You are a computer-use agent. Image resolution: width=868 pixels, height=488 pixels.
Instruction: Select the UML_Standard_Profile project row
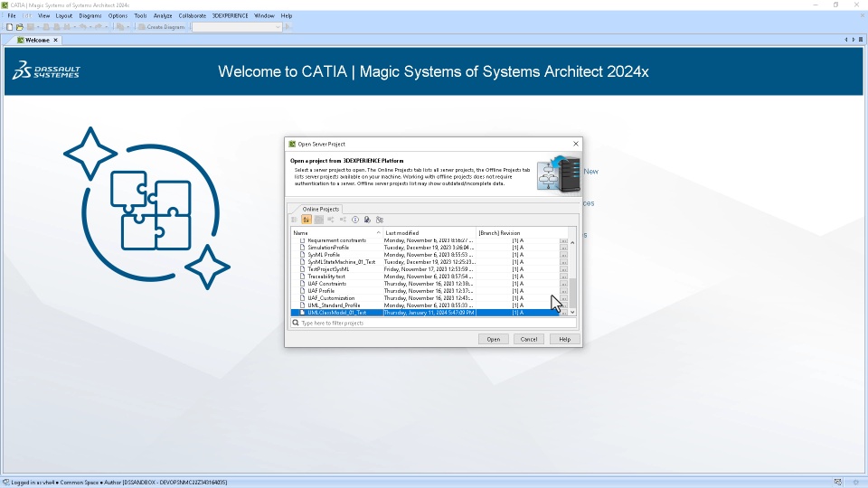425,305
